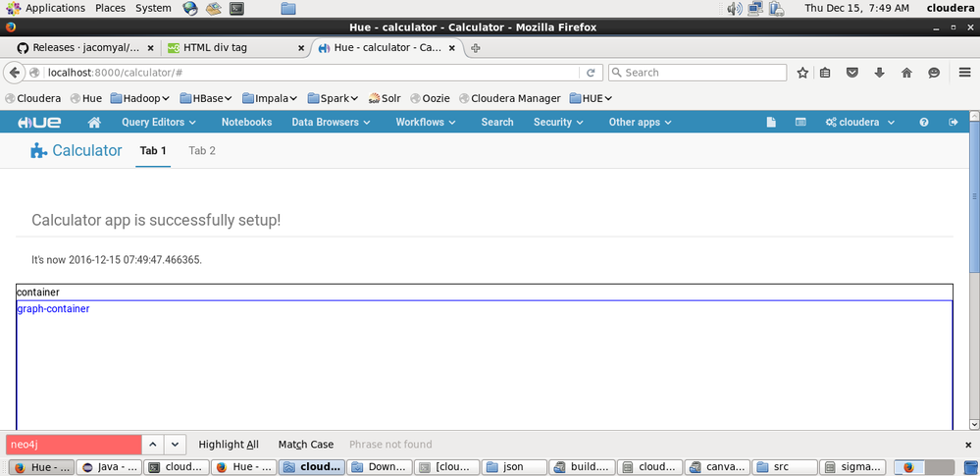The height and width of the screenshot is (476, 980).
Task: Expand the Data Browsers dropdown
Action: tap(331, 122)
